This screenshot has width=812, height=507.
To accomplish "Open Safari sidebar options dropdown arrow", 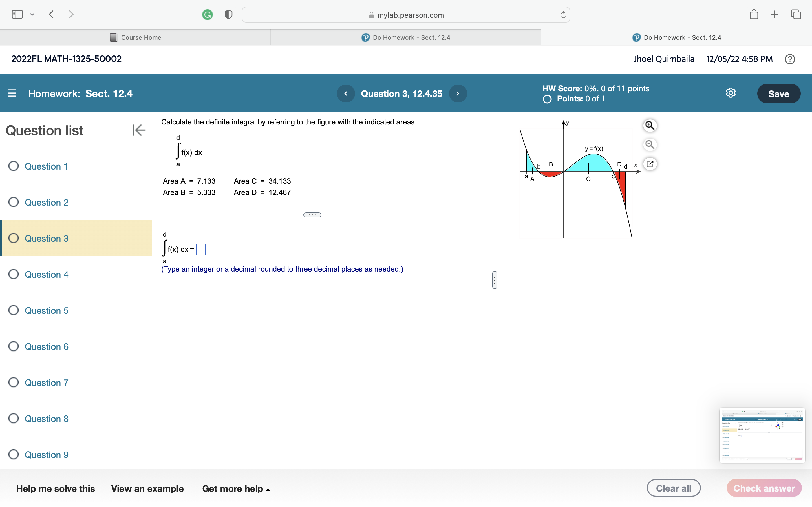I will click(32, 14).
